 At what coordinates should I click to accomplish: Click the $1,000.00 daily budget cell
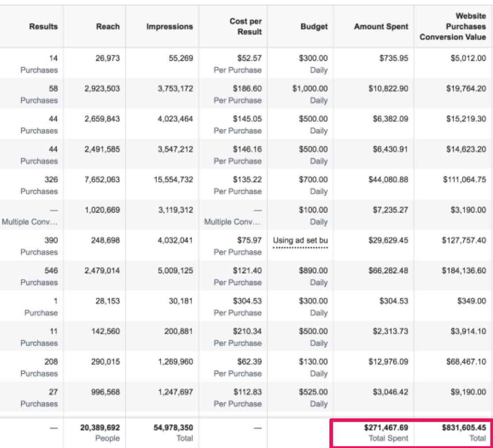310,89
